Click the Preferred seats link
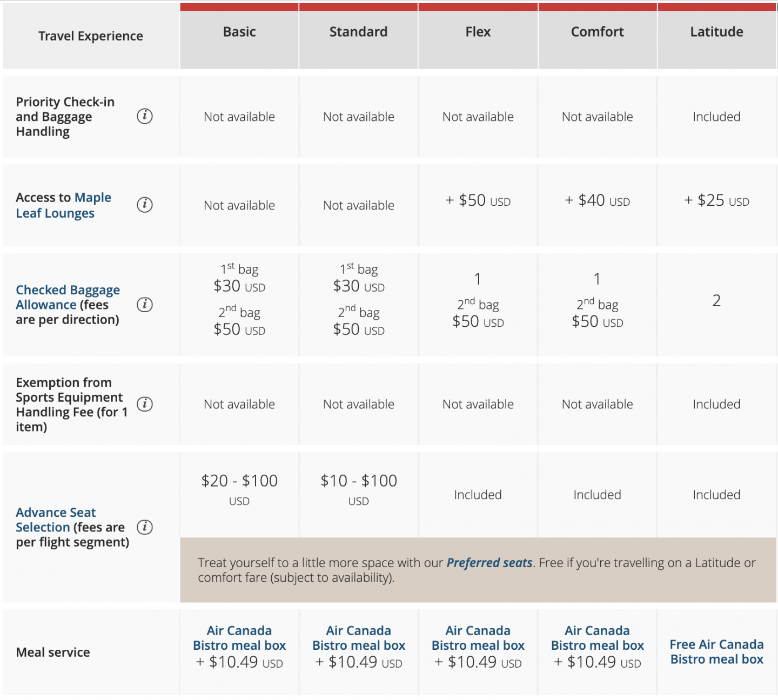This screenshot has width=778, height=700. click(489, 563)
